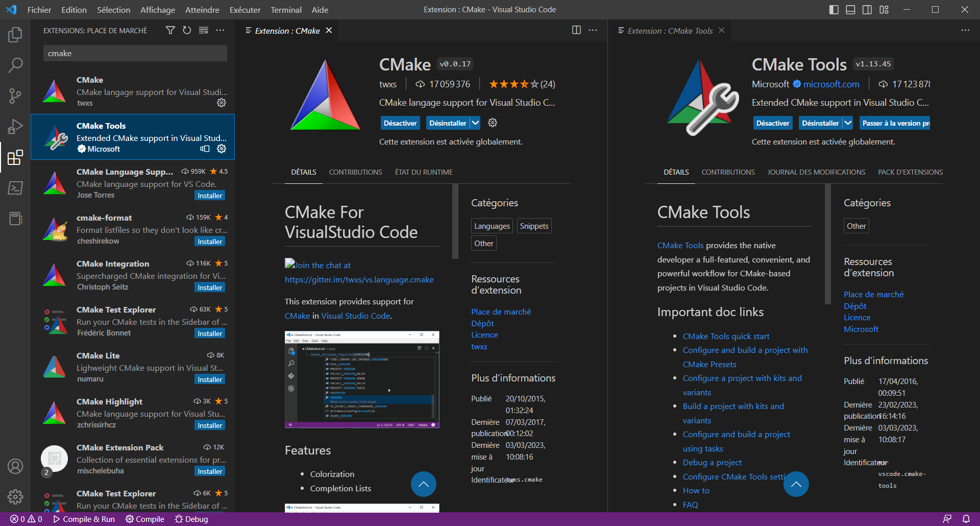Toggle primary side bar layout icon

[x=834, y=10]
